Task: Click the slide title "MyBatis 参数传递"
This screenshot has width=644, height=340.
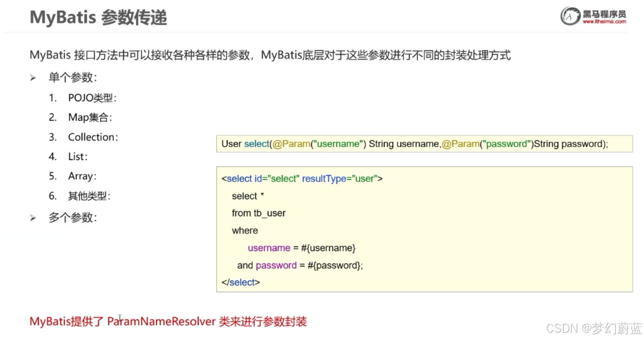Action: click(x=98, y=17)
